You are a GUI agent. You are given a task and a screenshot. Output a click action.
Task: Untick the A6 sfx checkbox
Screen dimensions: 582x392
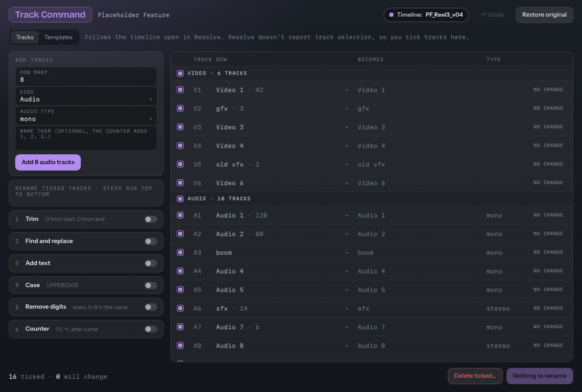(x=180, y=308)
